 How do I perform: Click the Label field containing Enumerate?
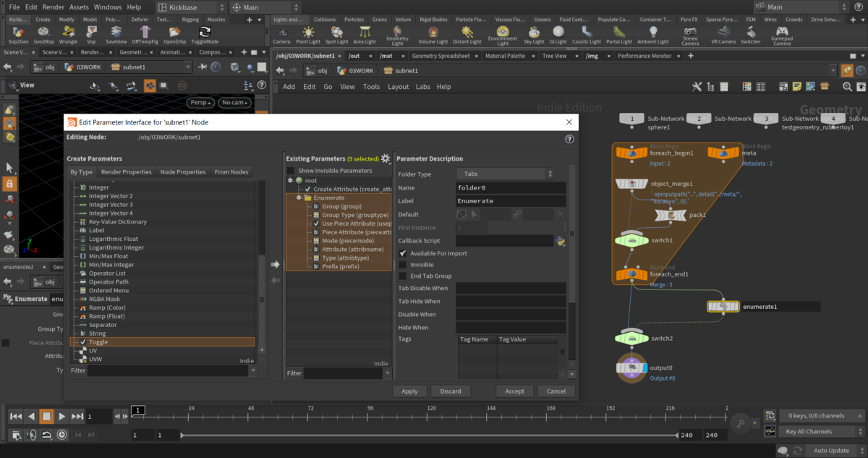pos(511,200)
